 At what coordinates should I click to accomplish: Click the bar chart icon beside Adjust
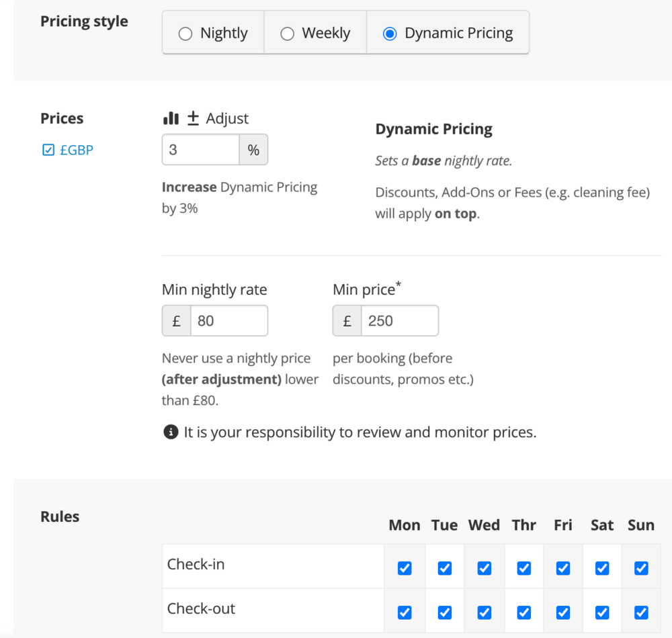(x=171, y=118)
